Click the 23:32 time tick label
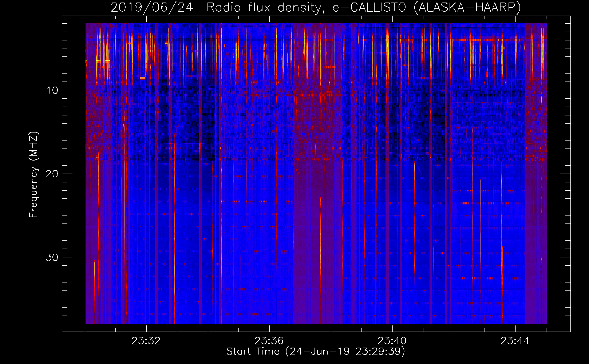 click(146, 341)
